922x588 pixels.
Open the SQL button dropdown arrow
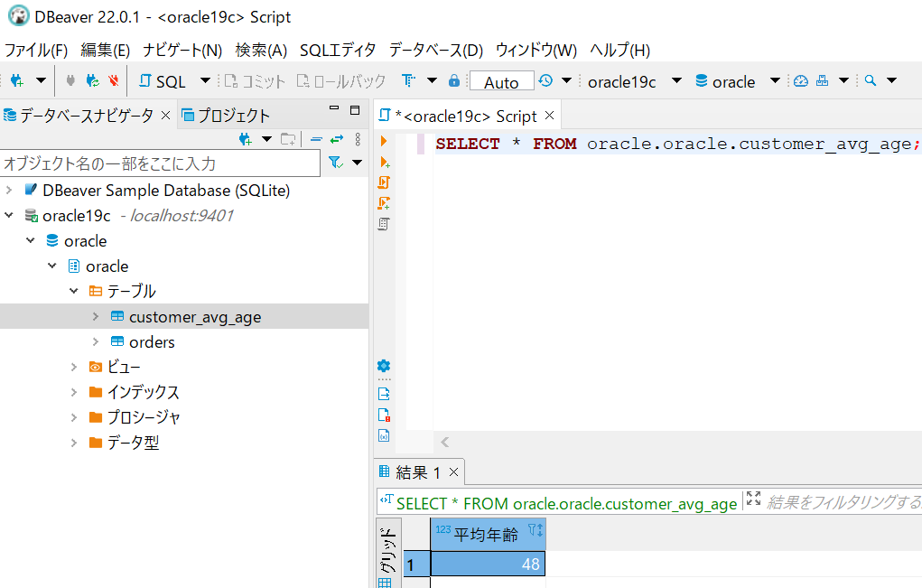[x=205, y=80]
